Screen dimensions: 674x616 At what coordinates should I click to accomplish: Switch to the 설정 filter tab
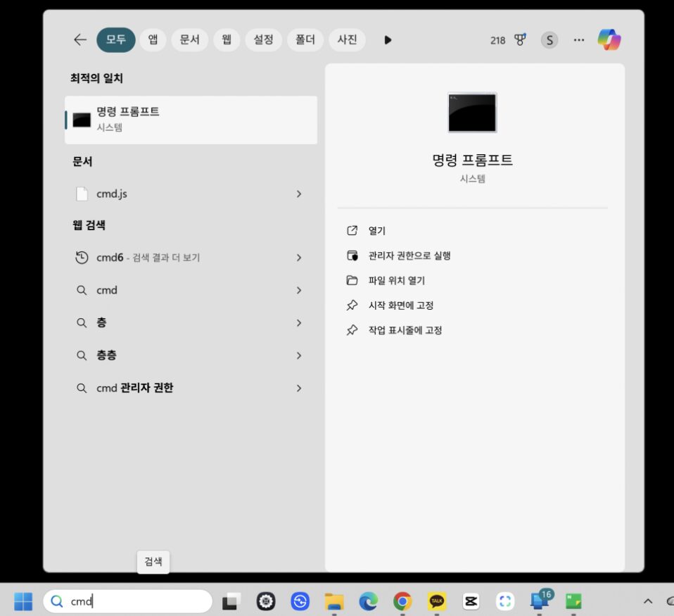coord(263,40)
